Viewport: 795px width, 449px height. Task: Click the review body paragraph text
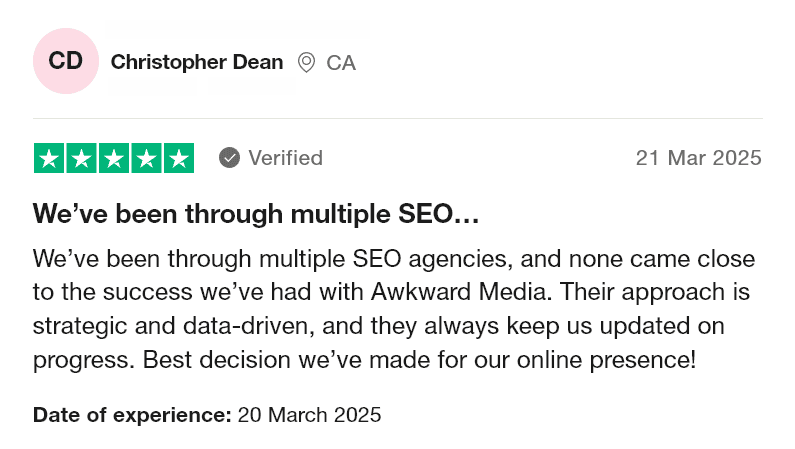tap(394, 309)
